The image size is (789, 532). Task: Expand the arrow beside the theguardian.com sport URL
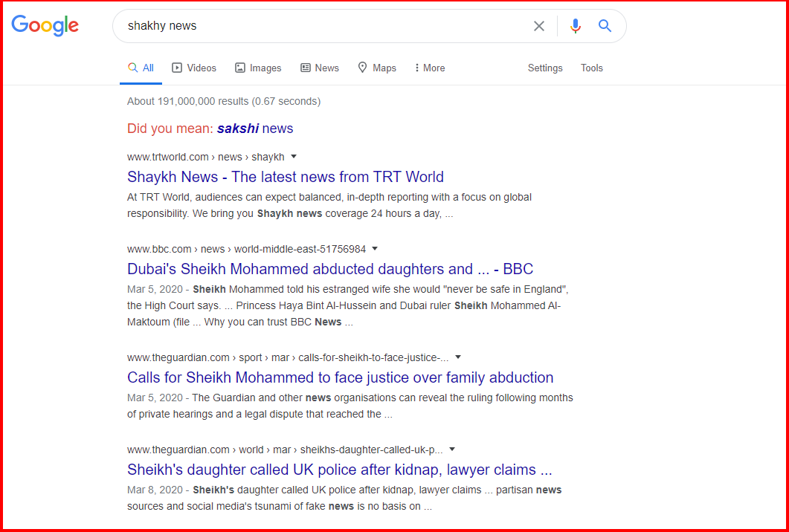point(458,357)
